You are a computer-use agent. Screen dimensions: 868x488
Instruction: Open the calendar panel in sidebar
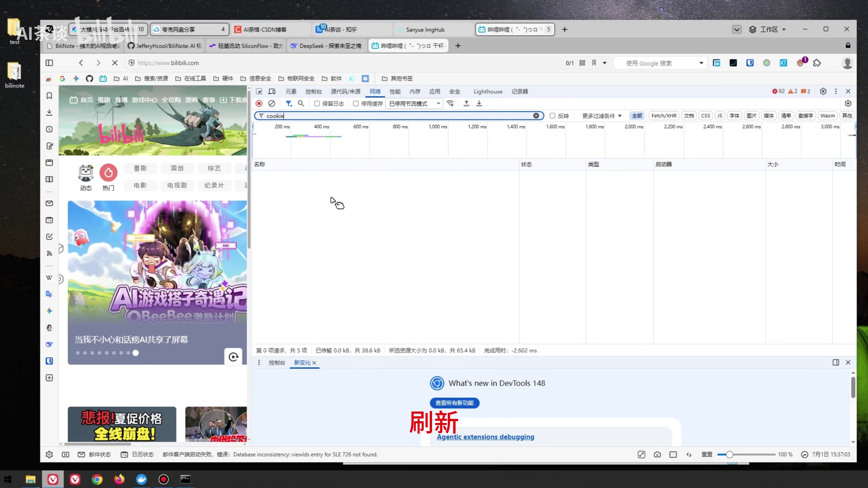(x=49, y=220)
